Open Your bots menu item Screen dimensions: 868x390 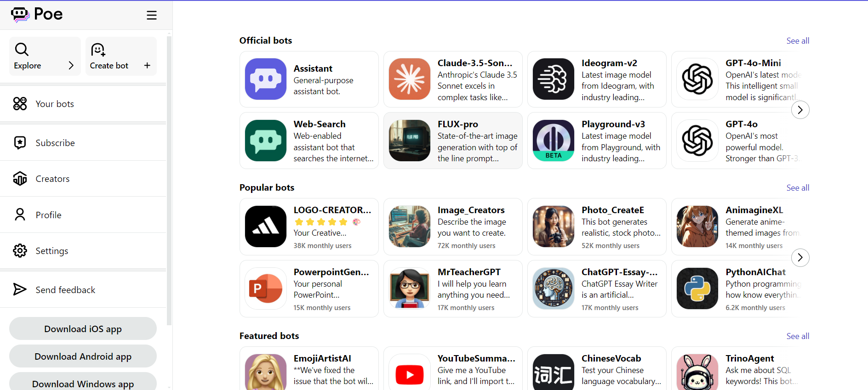[83, 104]
